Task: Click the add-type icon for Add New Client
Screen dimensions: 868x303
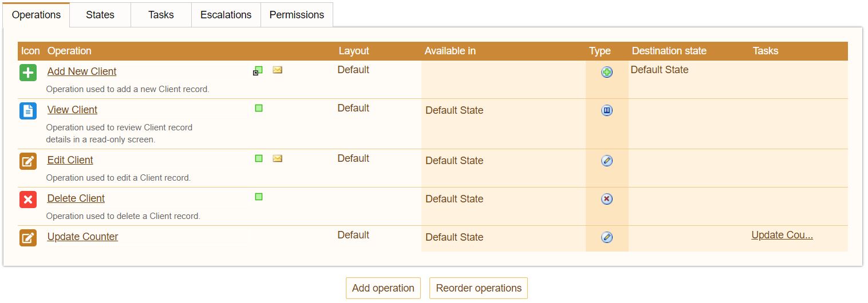Action: point(607,72)
